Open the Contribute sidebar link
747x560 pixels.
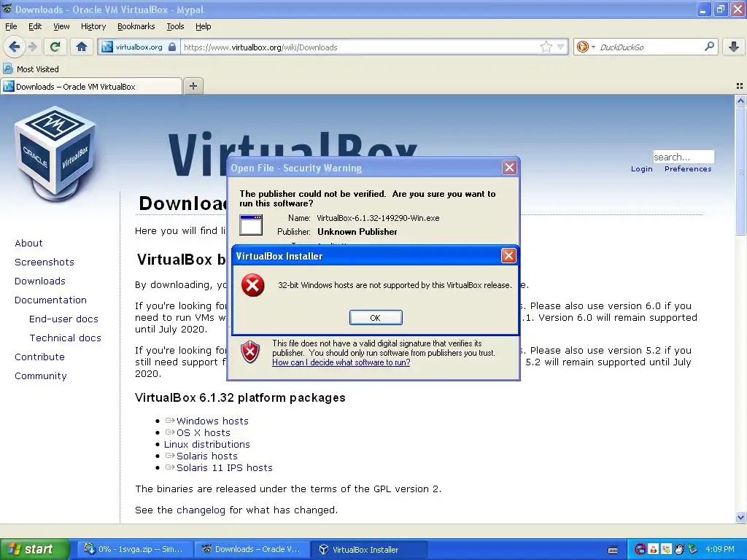click(39, 357)
